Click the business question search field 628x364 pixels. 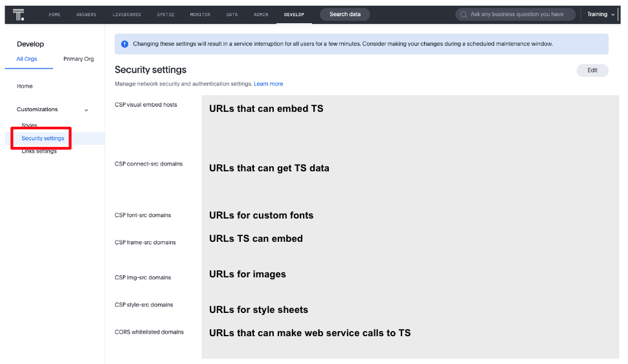point(518,14)
